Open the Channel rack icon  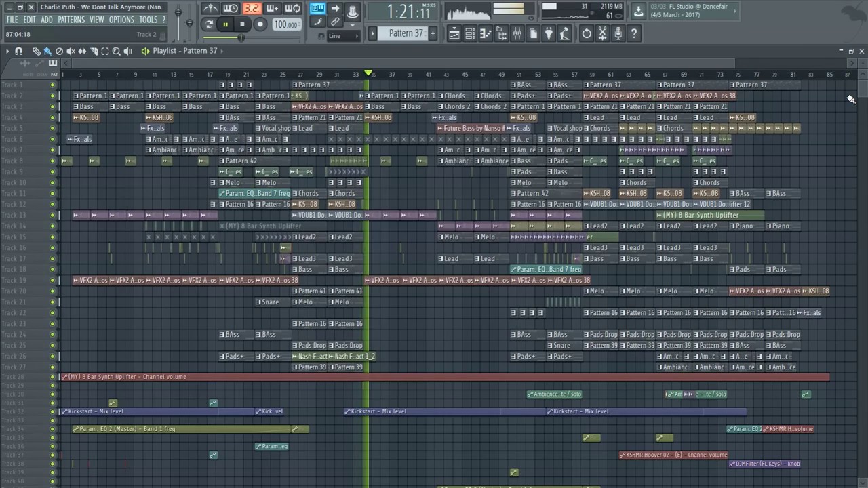coord(469,33)
